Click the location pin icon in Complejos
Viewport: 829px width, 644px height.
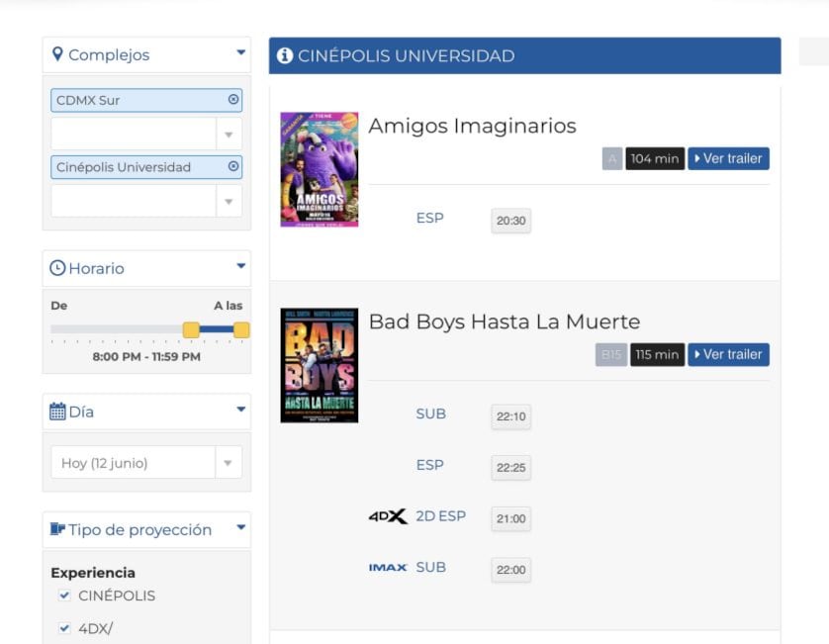pyautogui.click(x=58, y=54)
